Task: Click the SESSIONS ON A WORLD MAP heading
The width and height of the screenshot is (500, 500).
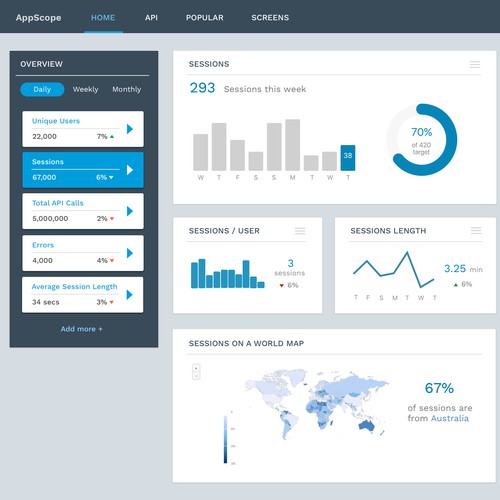Action: [x=246, y=343]
